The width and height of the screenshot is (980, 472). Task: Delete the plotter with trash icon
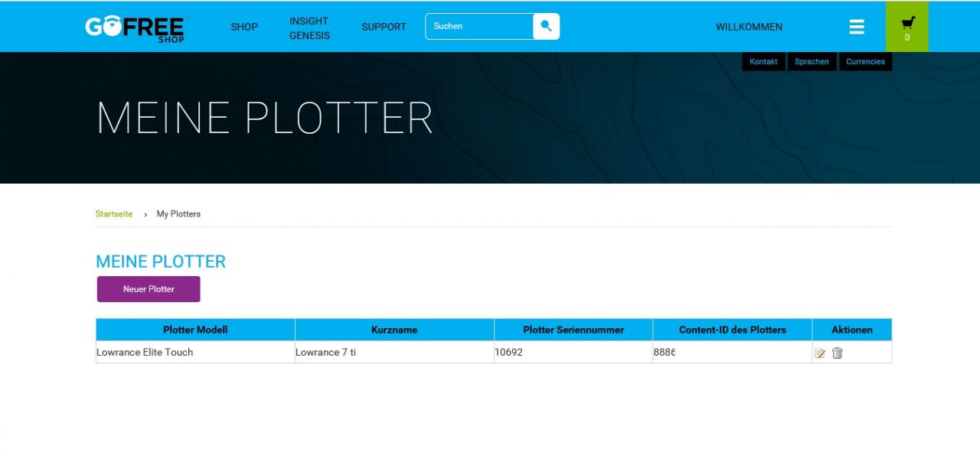point(838,353)
